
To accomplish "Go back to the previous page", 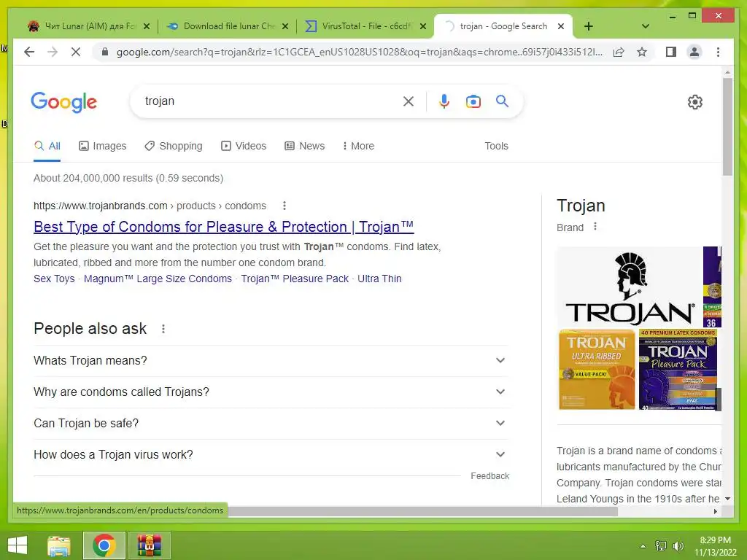I will [x=29, y=52].
